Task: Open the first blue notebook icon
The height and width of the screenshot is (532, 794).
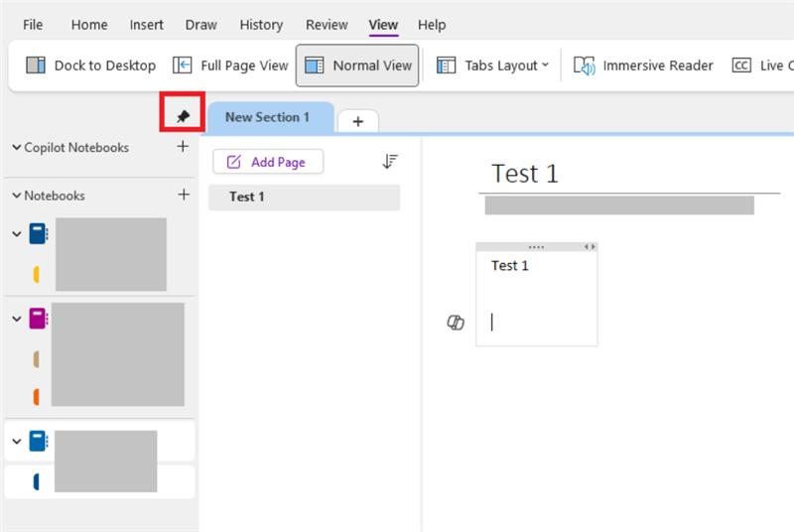Action: [39, 234]
